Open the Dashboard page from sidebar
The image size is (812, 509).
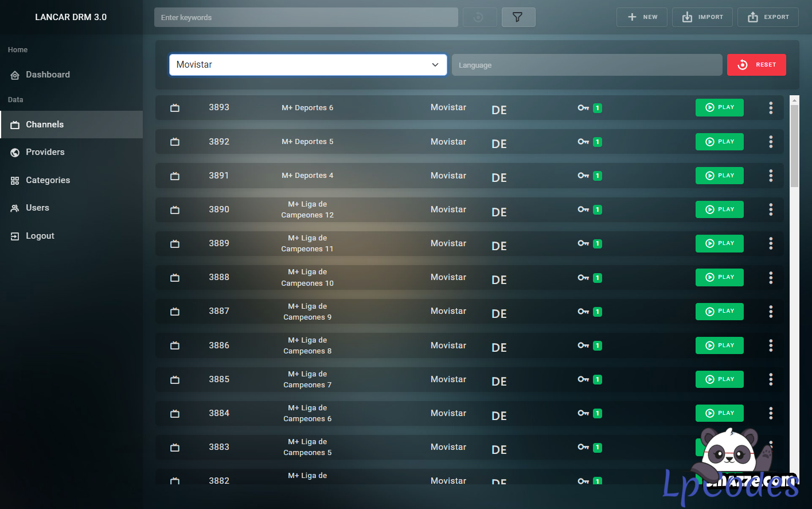pos(48,75)
